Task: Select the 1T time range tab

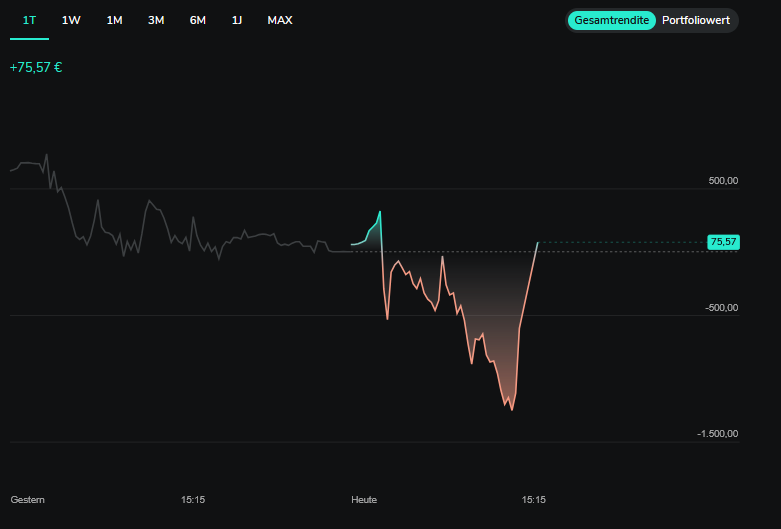Action: [x=29, y=20]
